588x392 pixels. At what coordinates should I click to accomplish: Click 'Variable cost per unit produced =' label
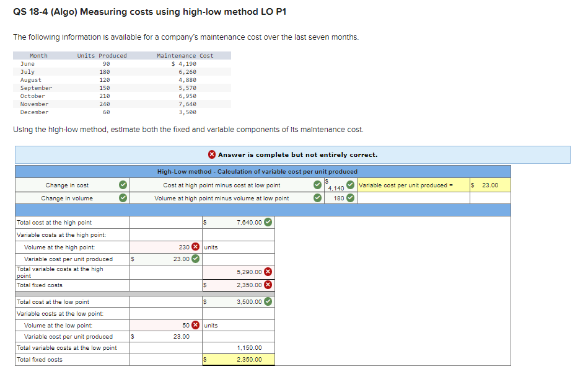[406, 185]
